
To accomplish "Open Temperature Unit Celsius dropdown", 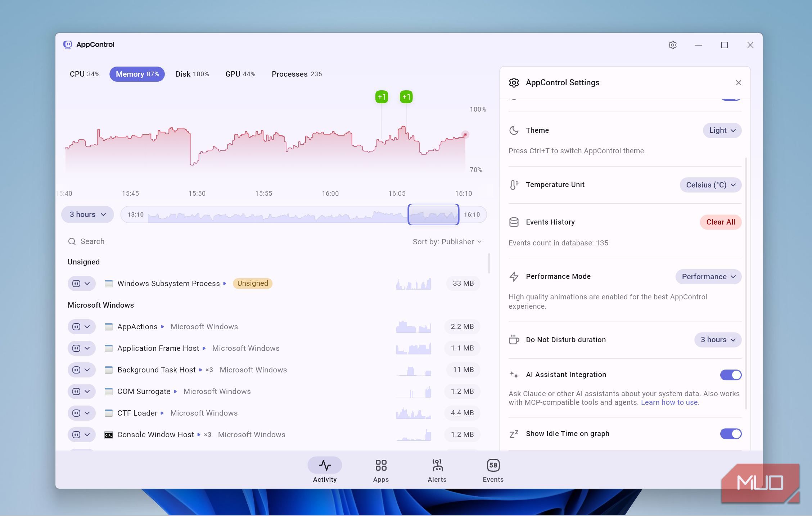I will tap(710, 185).
